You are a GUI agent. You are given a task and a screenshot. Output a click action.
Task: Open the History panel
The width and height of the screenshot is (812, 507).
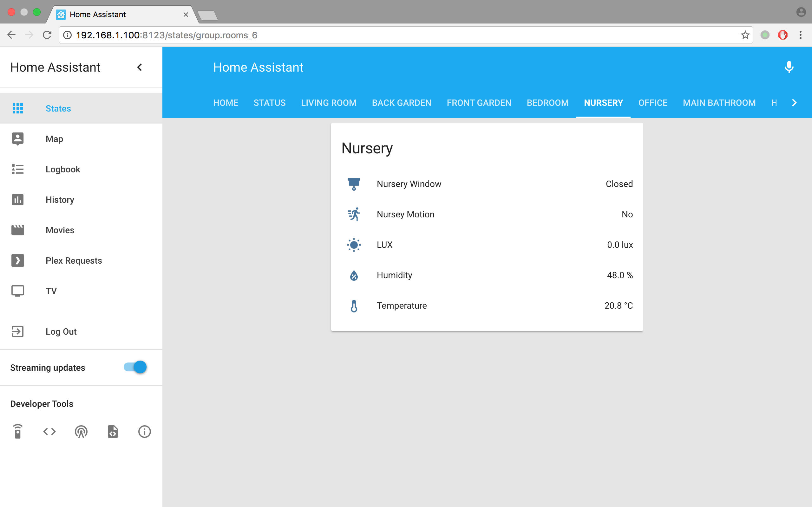point(60,200)
